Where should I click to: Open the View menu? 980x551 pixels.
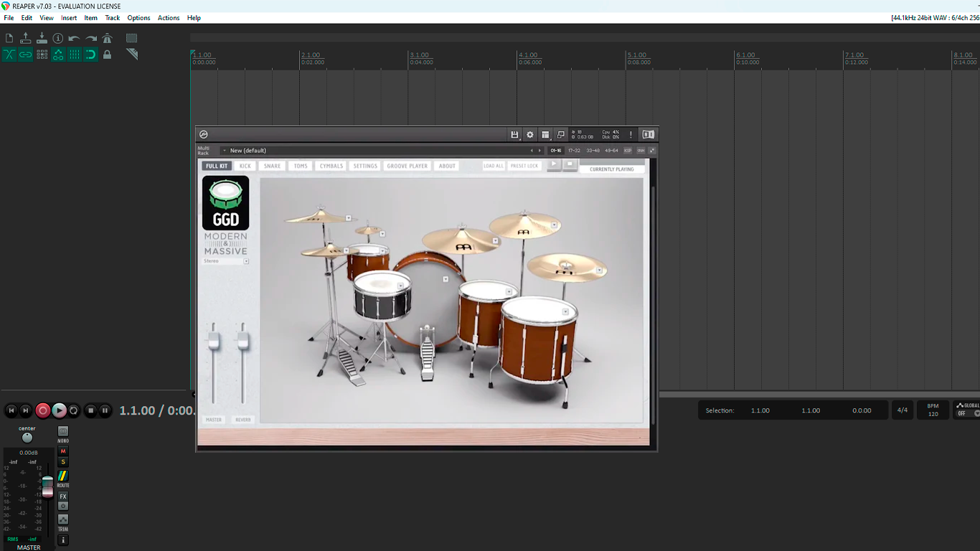click(x=47, y=18)
